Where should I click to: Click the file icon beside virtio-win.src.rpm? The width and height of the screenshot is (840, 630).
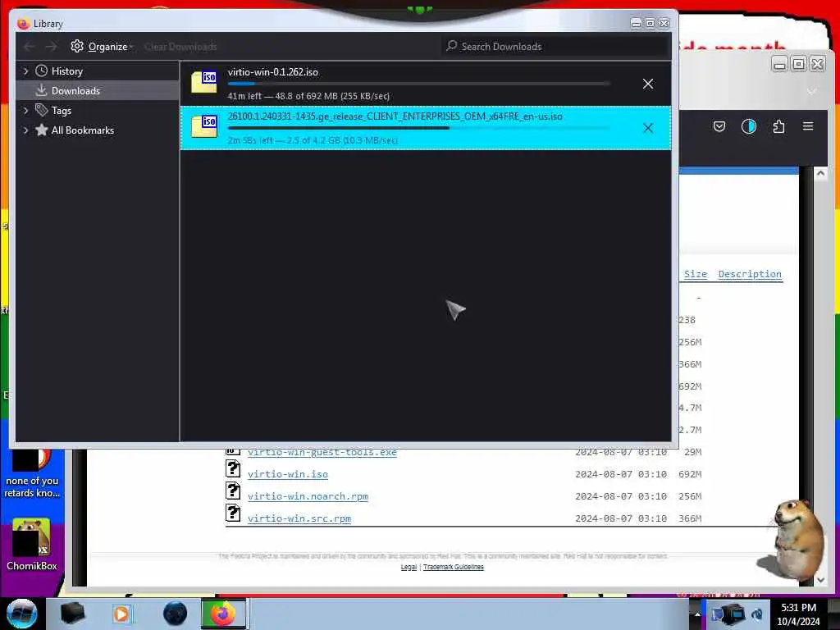point(233,514)
